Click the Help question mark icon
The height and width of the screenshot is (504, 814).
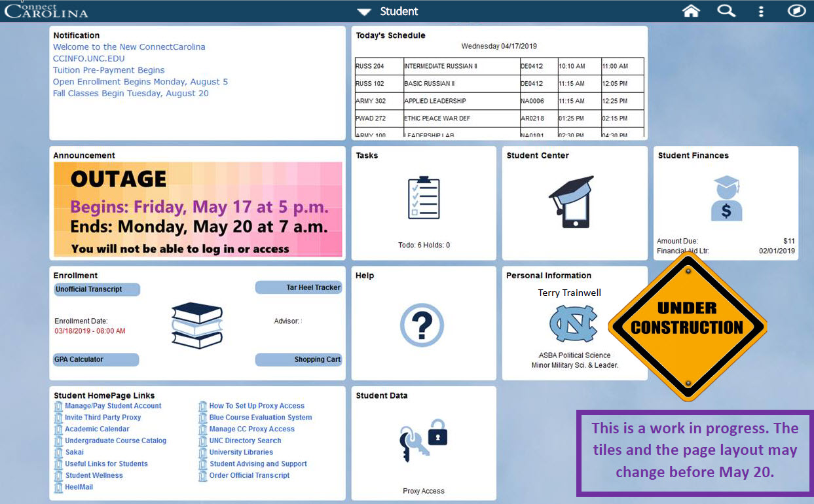coord(422,325)
